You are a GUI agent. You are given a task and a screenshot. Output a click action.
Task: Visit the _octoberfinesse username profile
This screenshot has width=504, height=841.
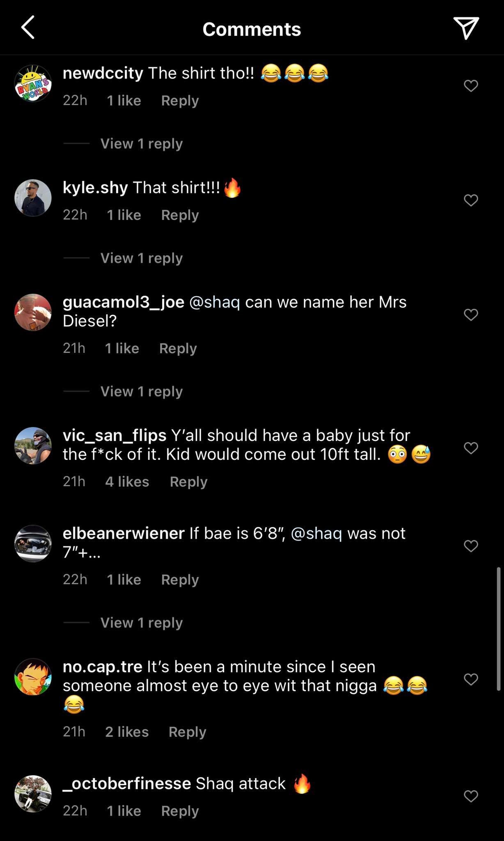tap(127, 784)
